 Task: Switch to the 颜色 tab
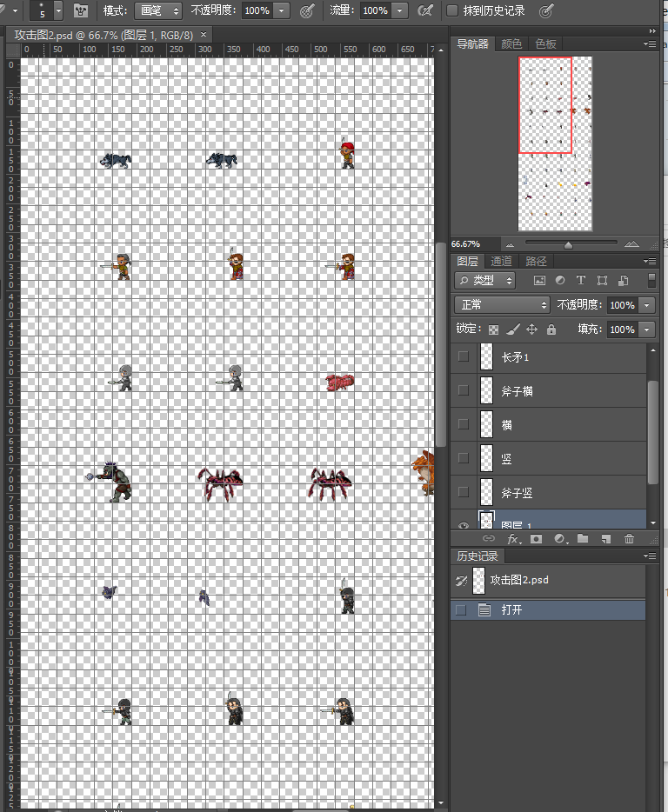coord(511,44)
